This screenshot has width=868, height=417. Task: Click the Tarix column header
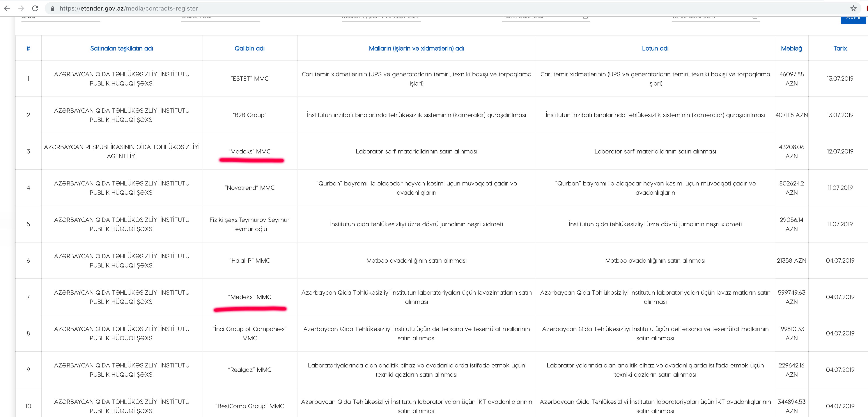click(840, 48)
